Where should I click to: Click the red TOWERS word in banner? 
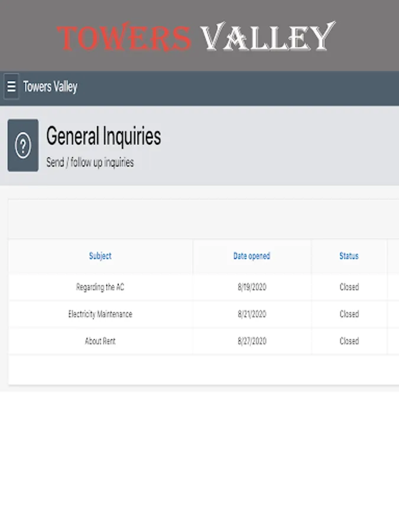tap(124, 37)
